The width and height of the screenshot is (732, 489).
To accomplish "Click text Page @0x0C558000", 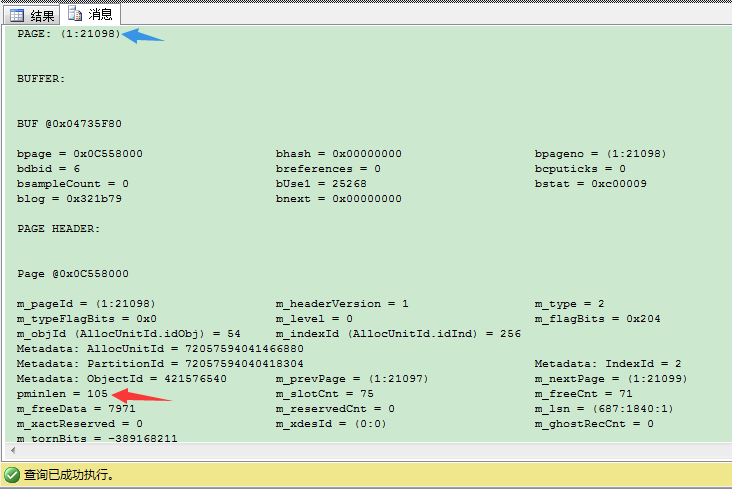I will (73, 274).
